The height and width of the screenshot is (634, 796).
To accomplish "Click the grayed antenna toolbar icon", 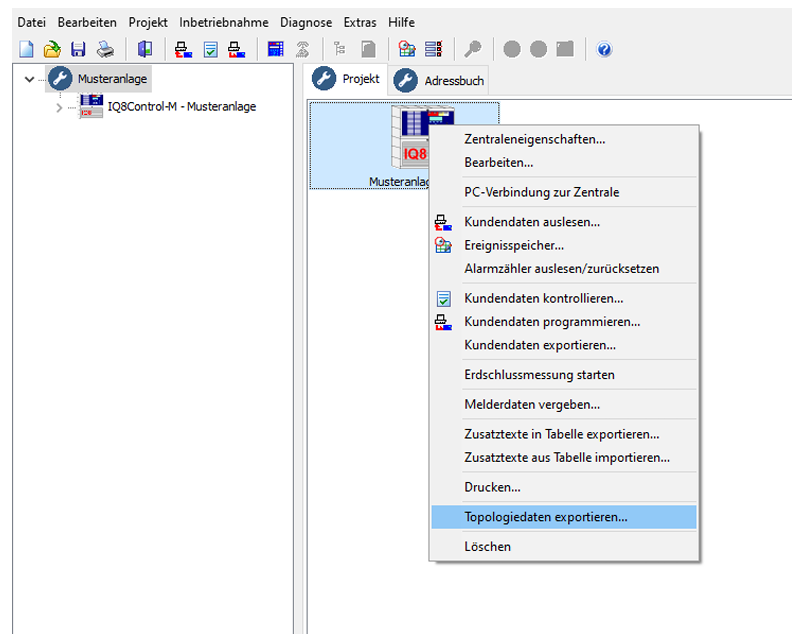I will 303,49.
